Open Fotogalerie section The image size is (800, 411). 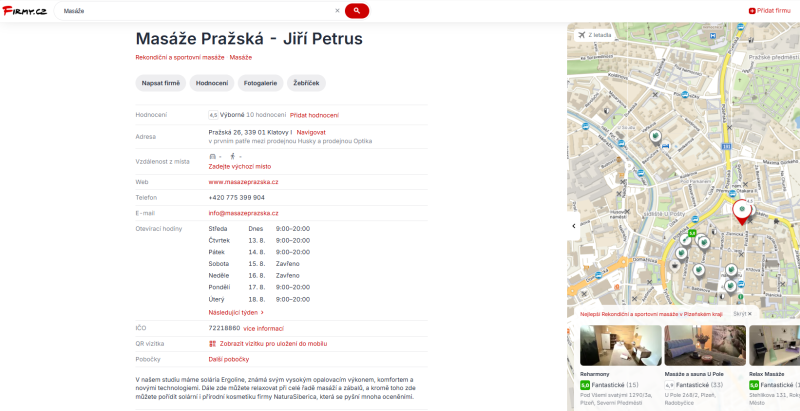tap(260, 83)
